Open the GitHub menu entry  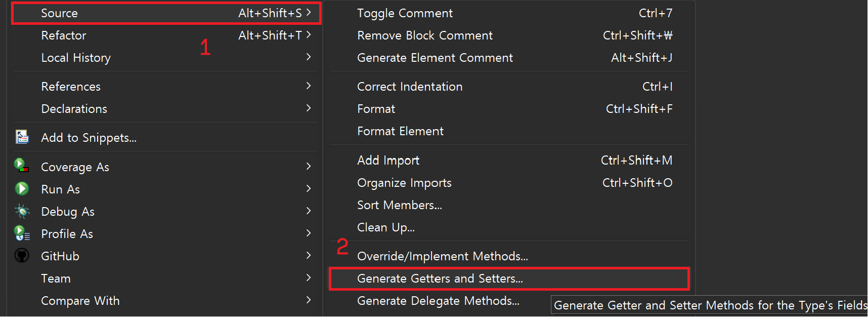[x=166, y=256]
